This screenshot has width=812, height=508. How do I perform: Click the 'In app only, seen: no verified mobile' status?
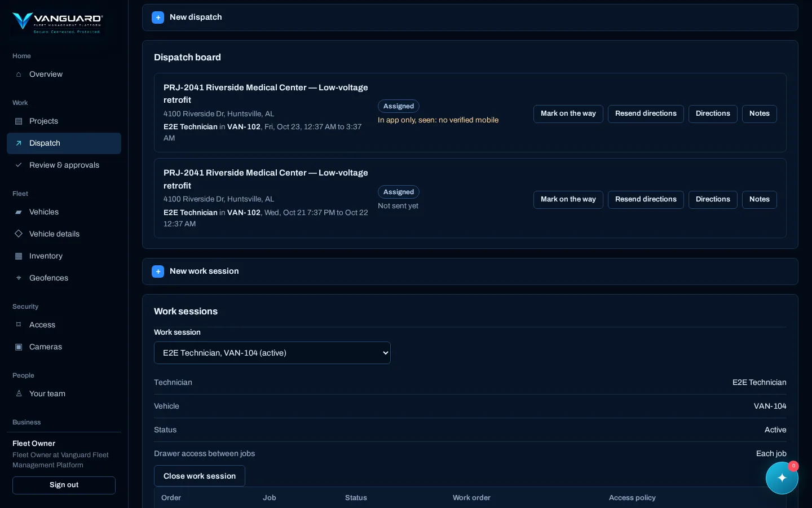tap(438, 120)
